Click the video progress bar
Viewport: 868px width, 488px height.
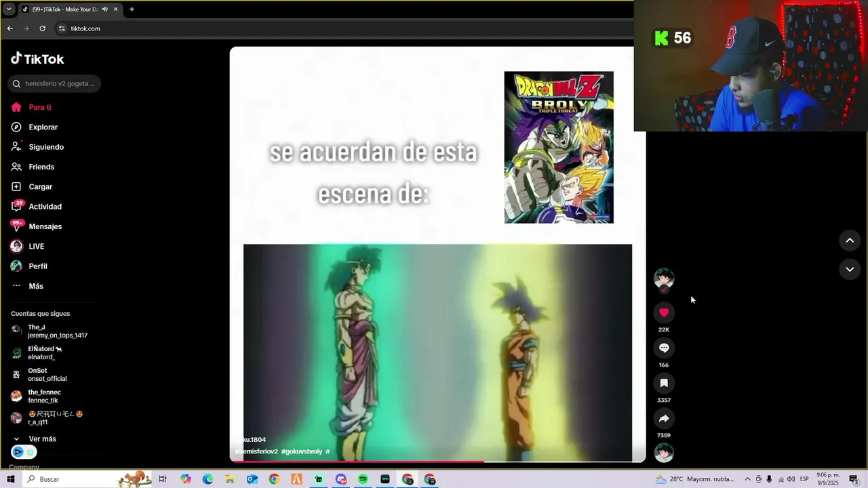[x=437, y=462]
